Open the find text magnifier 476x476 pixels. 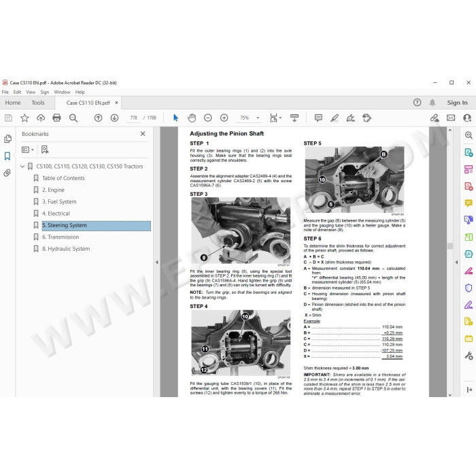(73, 118)
